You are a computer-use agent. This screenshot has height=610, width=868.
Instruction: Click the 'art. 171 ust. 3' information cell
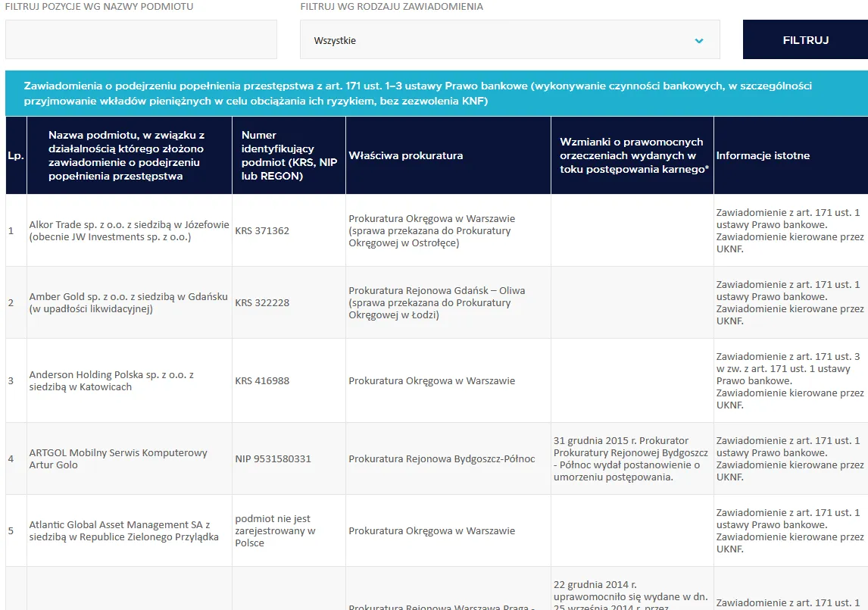pyautogui.click(x=790, y=380)
